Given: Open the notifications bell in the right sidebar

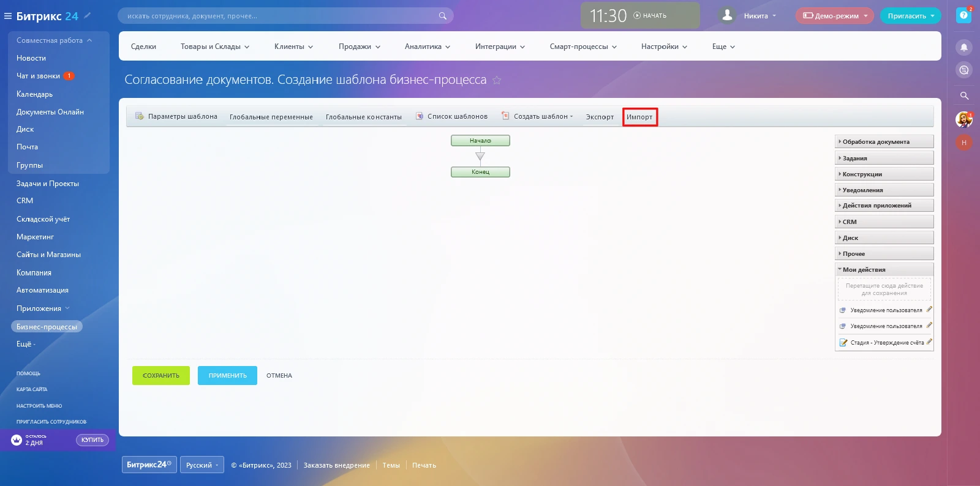Looking at the screenshot, I should [963, 47].
